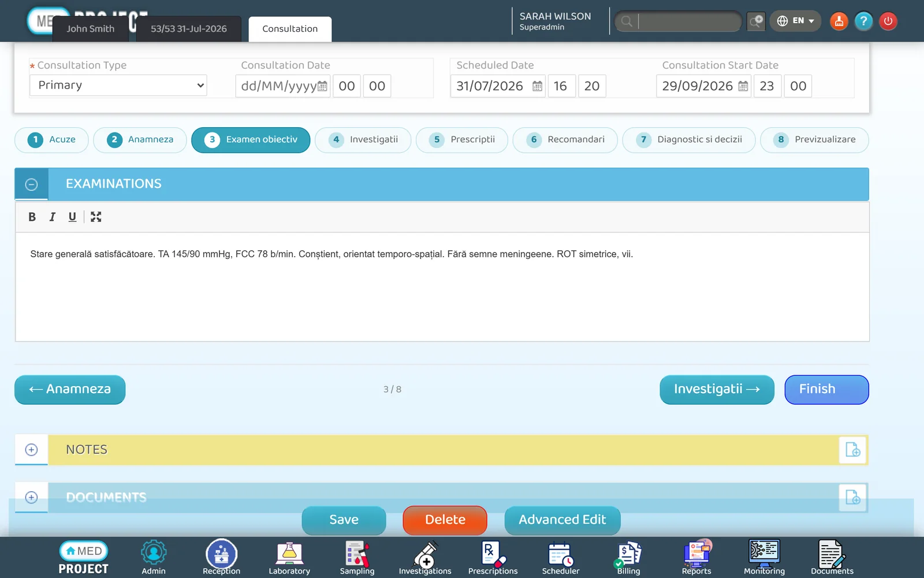
Task: Switch to the John Smith tab
Action: (x=90, y=29)
